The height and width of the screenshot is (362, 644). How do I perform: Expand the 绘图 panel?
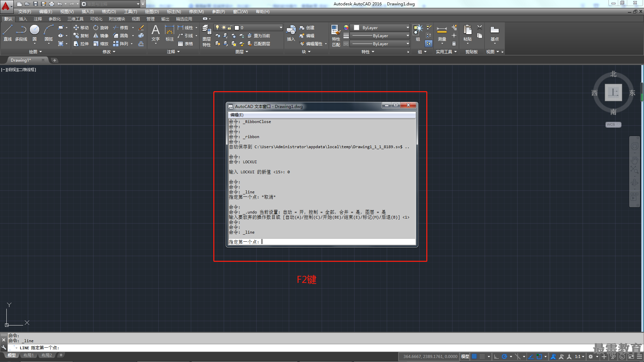click(x=35, y=52)
